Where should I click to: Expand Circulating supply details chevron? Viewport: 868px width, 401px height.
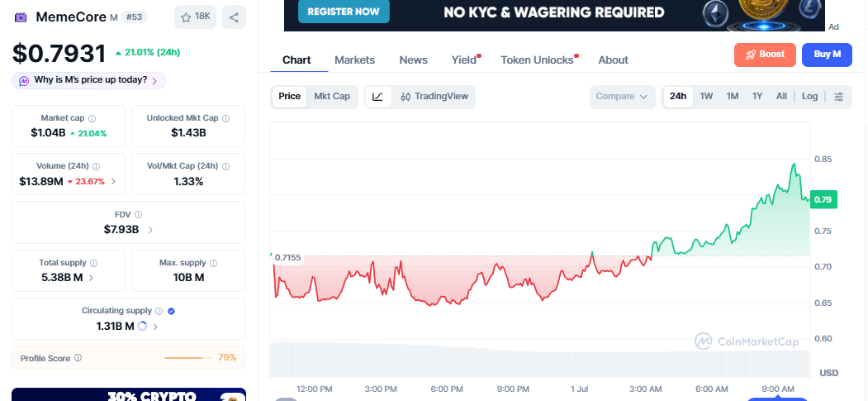[155, 327]
